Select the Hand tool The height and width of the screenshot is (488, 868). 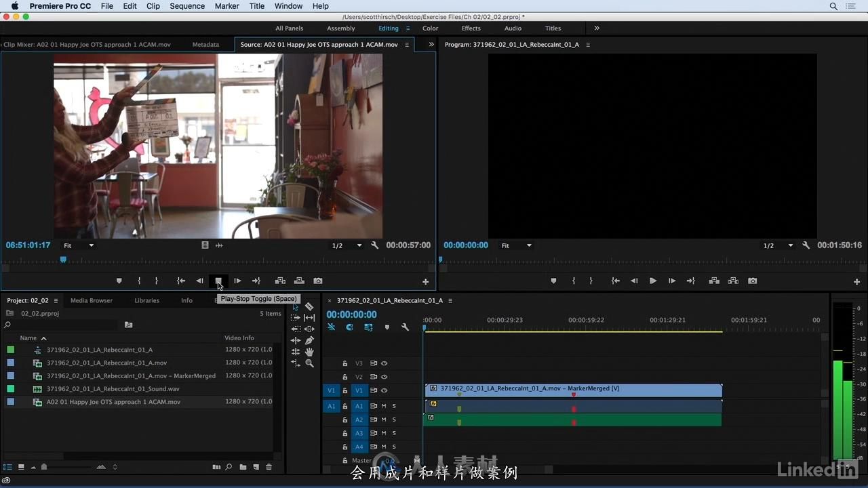pos(309,352)
